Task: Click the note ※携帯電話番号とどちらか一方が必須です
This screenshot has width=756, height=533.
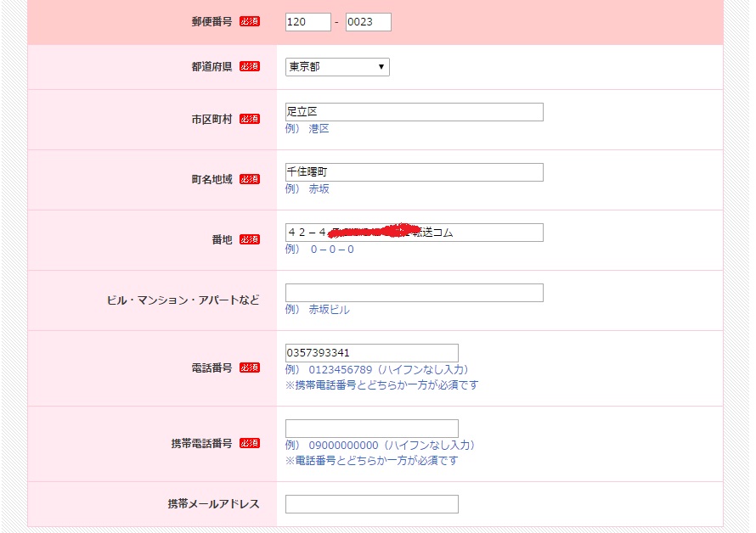Action: click(382, 385)
